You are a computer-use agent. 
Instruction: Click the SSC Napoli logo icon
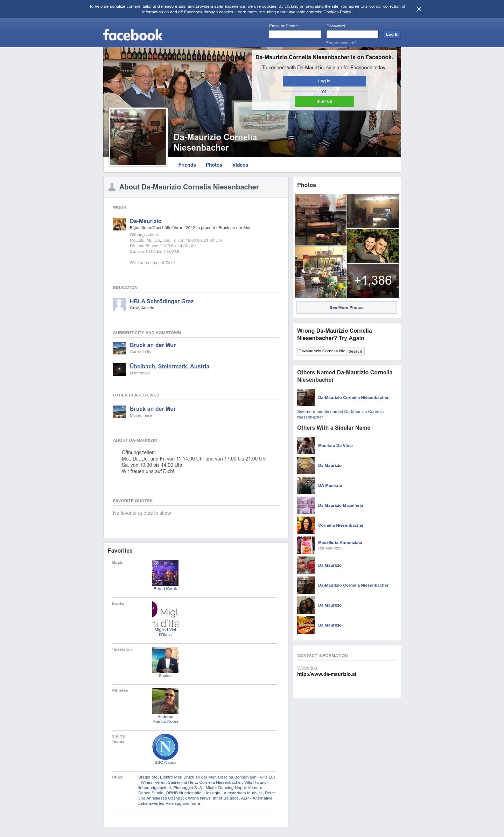click(165, 747)
